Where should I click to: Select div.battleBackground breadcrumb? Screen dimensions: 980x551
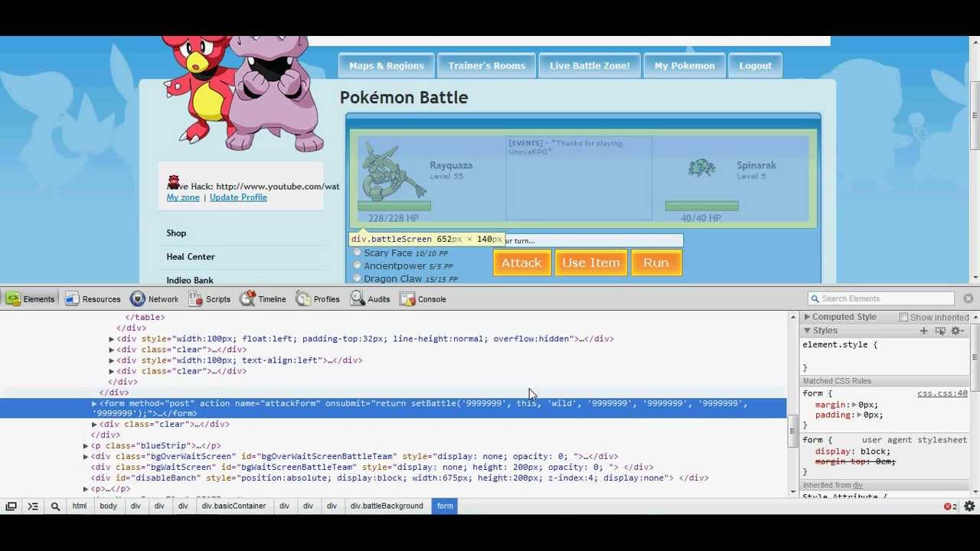pyautogui.click(x=387, y=506)
